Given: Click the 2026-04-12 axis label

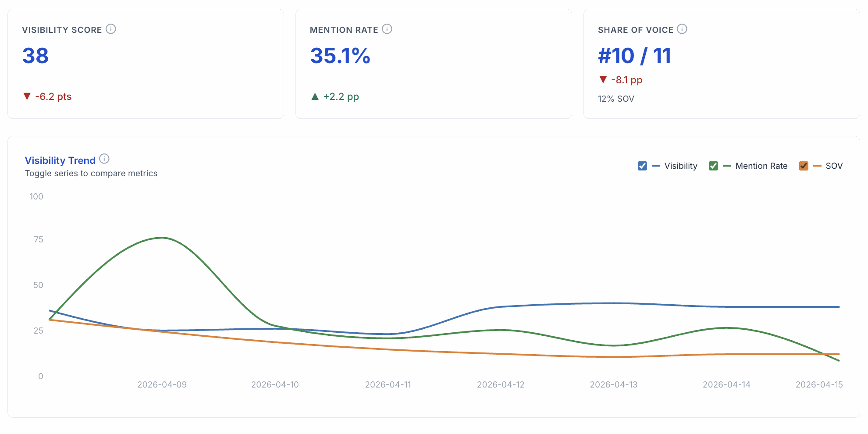Looking at the screenshot, I should 501,384.
